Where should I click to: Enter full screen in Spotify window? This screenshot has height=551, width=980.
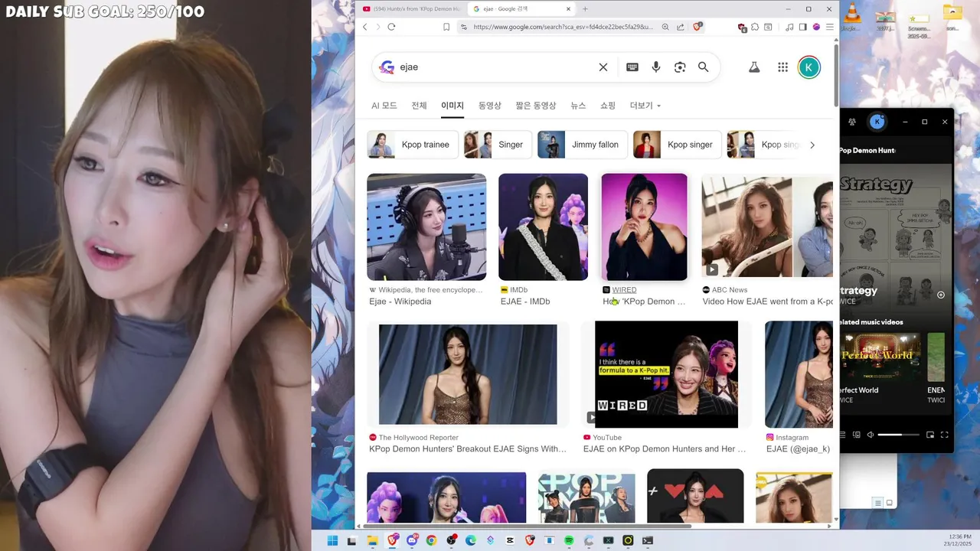click(944, 435)
